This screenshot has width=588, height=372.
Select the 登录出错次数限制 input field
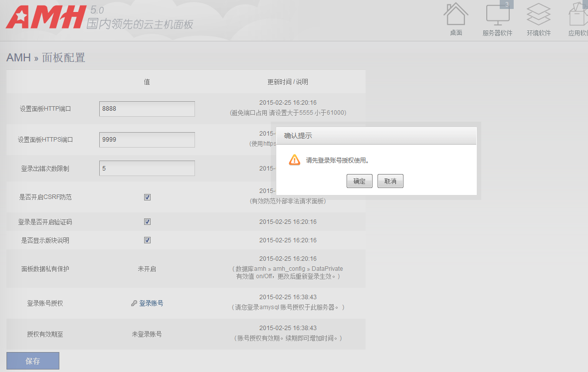147,169
